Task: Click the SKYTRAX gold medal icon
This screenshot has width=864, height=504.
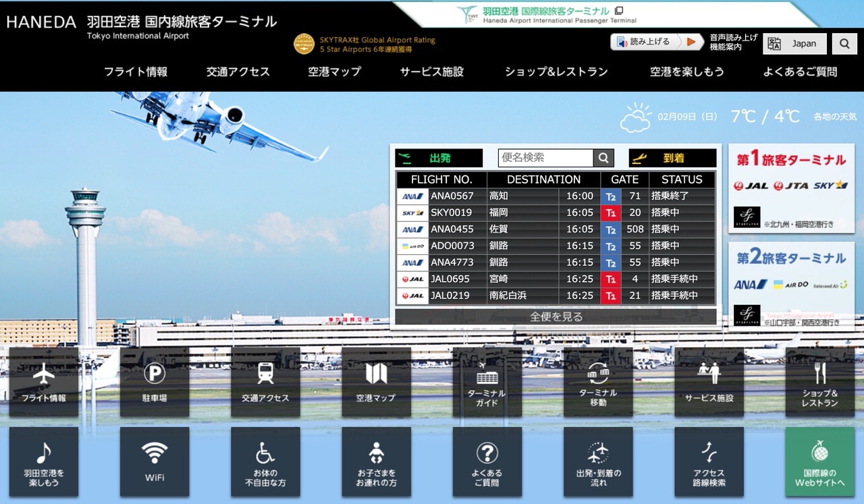Action: 304,44
